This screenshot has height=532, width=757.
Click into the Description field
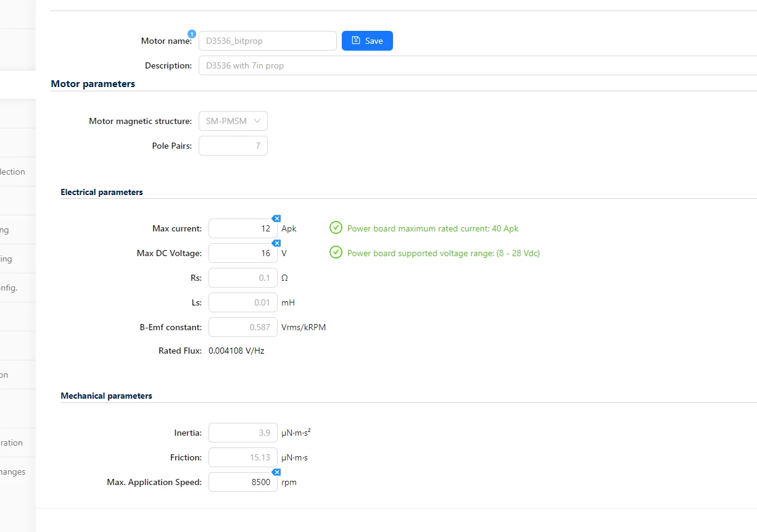478,65
